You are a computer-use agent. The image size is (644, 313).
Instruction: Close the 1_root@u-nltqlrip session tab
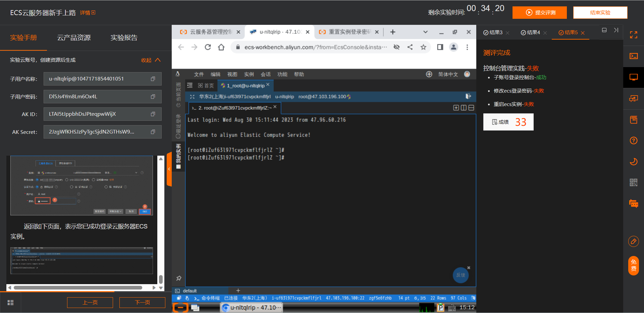click(268, 85)
